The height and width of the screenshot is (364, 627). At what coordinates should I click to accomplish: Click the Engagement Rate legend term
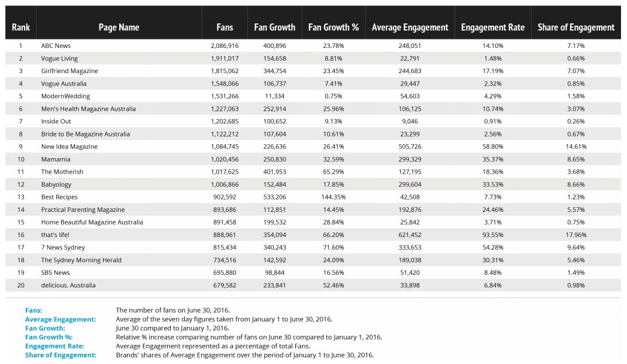[x=54, y=346]
